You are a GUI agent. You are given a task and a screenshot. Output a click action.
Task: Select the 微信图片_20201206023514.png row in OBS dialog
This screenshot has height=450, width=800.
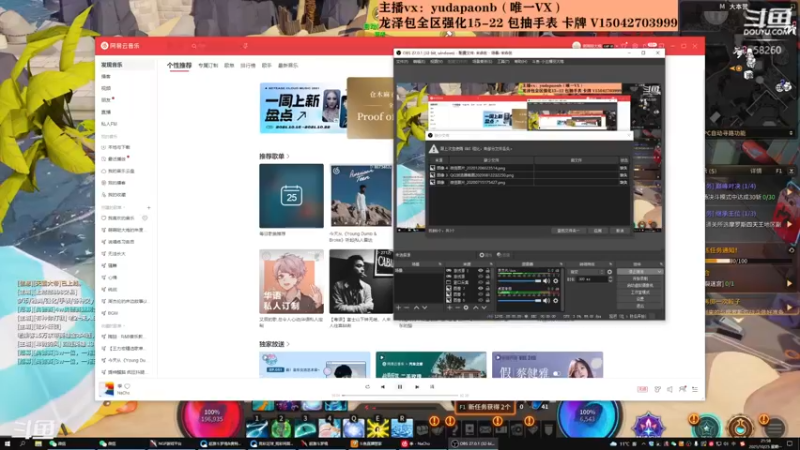(528, 168)
